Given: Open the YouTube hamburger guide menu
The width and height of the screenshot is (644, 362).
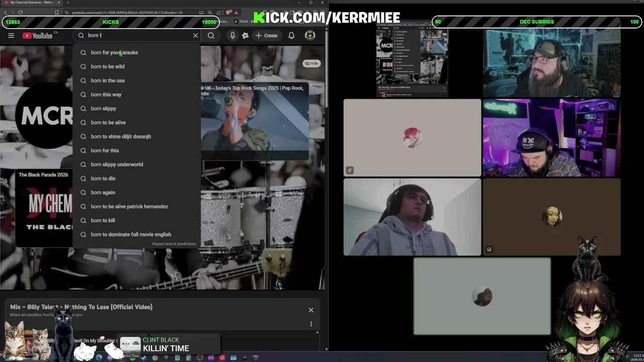Looking at the screenshot, I should 11,36.
